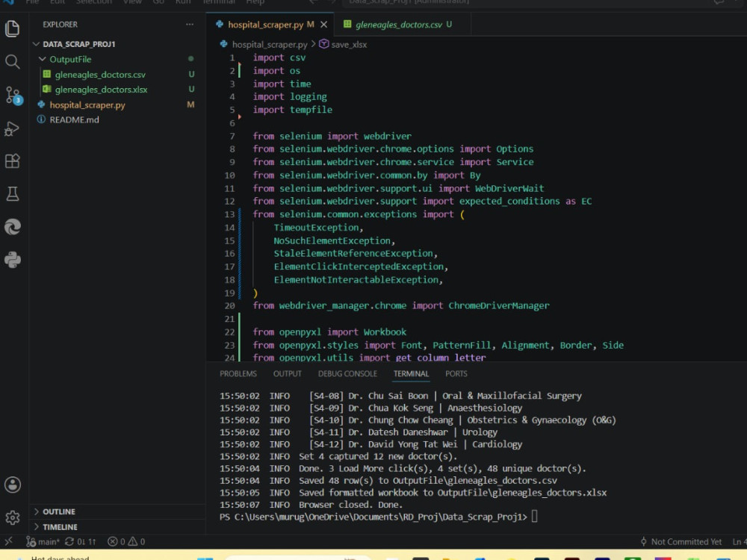Viewport: 747px width, 560px height.
Task: Click the line and column Ln indicator
Action: tap(739, 541)
